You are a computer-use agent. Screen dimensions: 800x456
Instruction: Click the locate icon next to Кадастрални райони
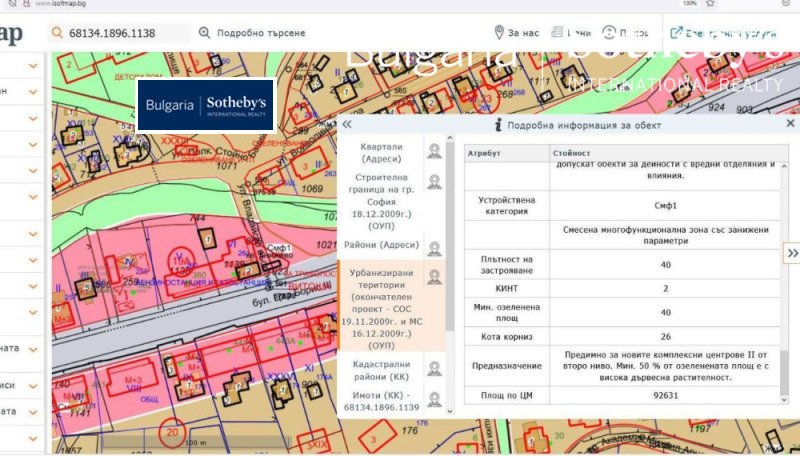pos(435,369)
